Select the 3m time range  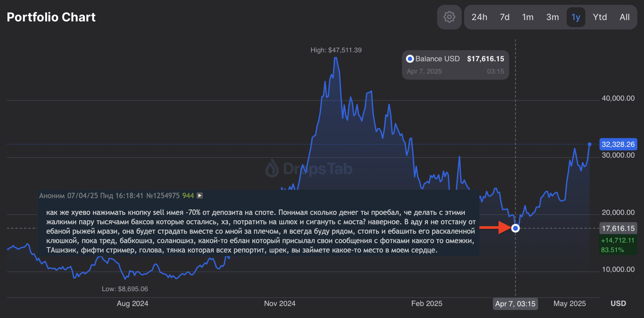552,17
